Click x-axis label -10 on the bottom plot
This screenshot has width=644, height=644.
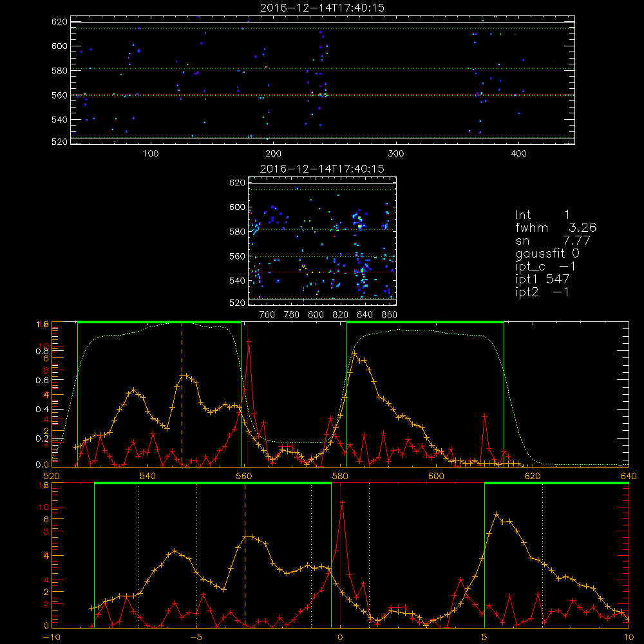(x=52, y=637)
